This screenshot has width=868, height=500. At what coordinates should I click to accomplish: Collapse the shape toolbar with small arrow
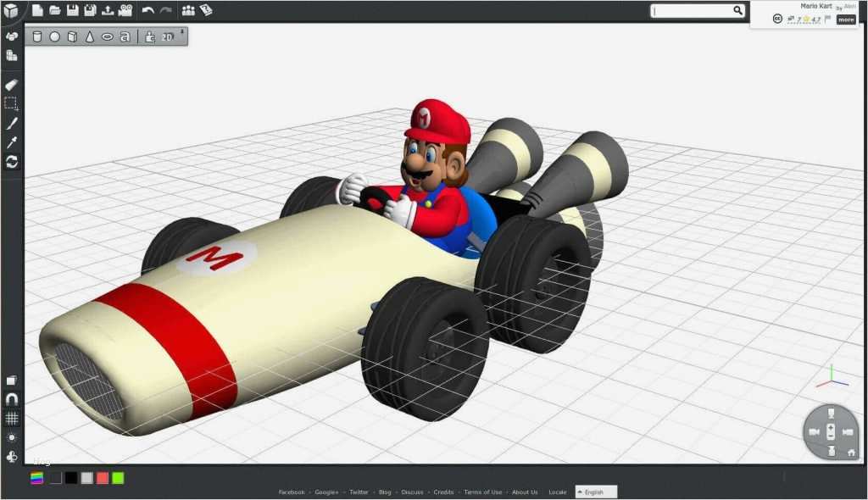pyautogui.click(x=182, y=31)
